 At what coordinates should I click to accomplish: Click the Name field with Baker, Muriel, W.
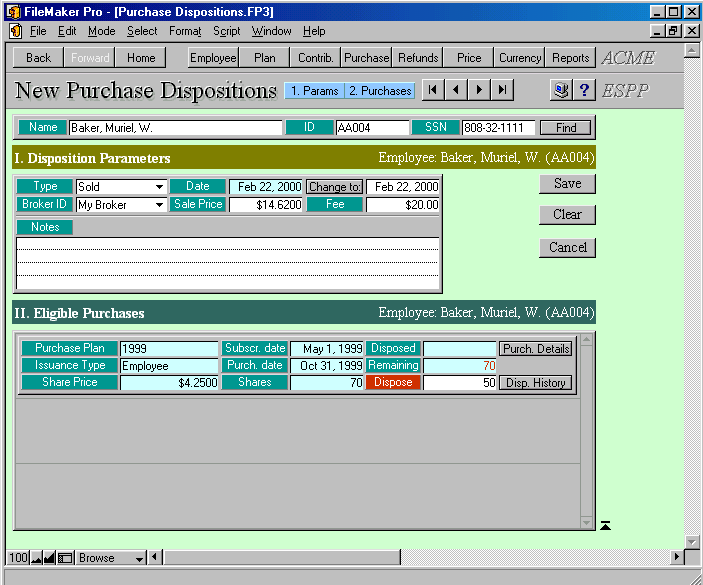[176, 128]
